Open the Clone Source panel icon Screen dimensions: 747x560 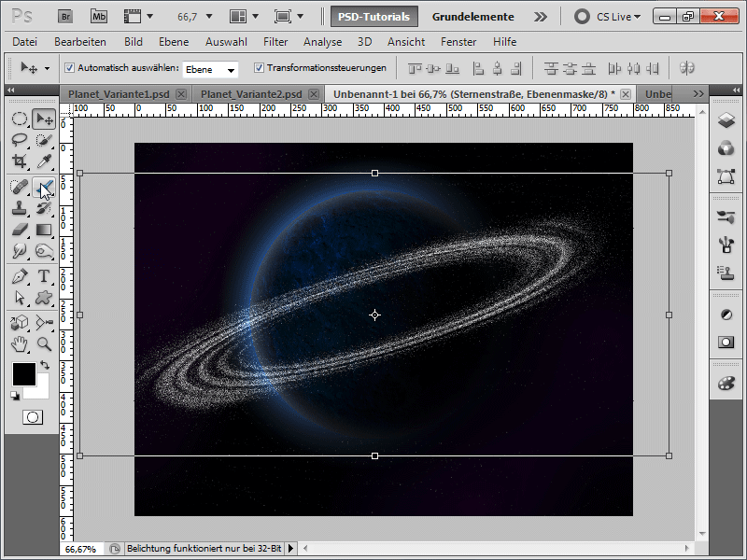pyautogui.click(x=726, y=273)
